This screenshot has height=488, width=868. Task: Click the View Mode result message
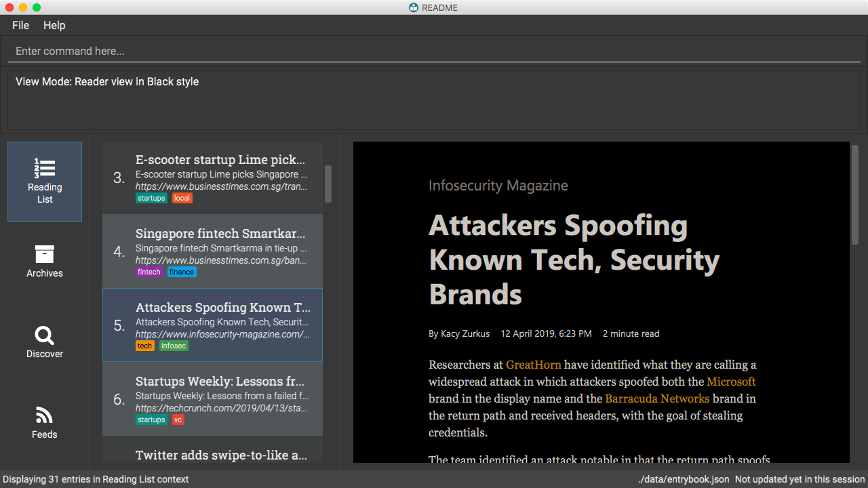point(107,81)
